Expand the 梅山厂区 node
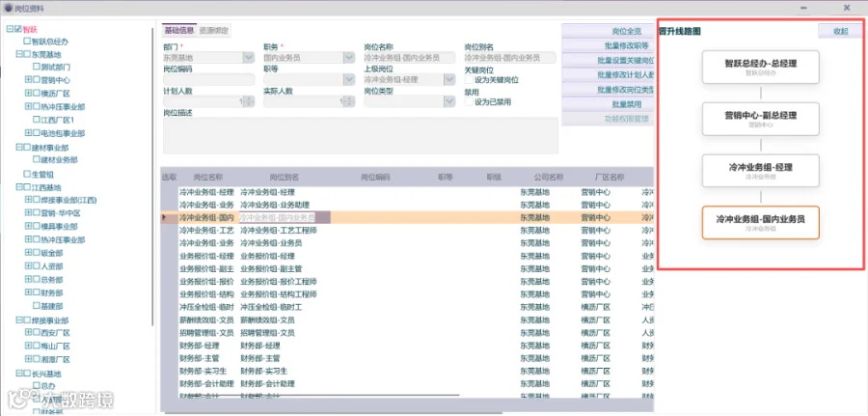Screen dimensions: 868x416 pos(28,346)
